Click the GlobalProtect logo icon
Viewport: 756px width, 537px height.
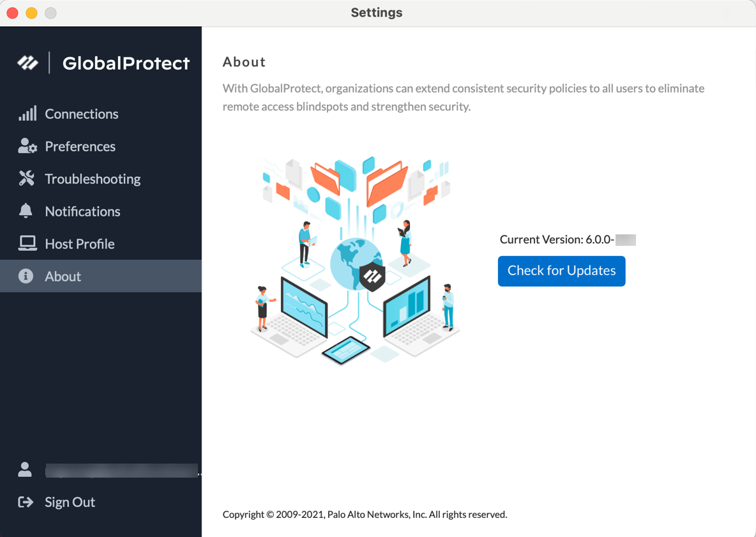click(x=27, y=63)
